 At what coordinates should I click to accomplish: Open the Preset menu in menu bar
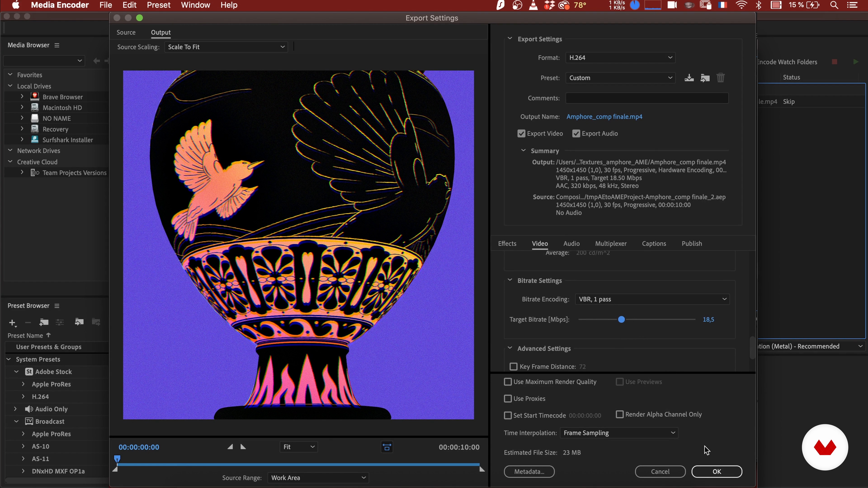point(158,5)
